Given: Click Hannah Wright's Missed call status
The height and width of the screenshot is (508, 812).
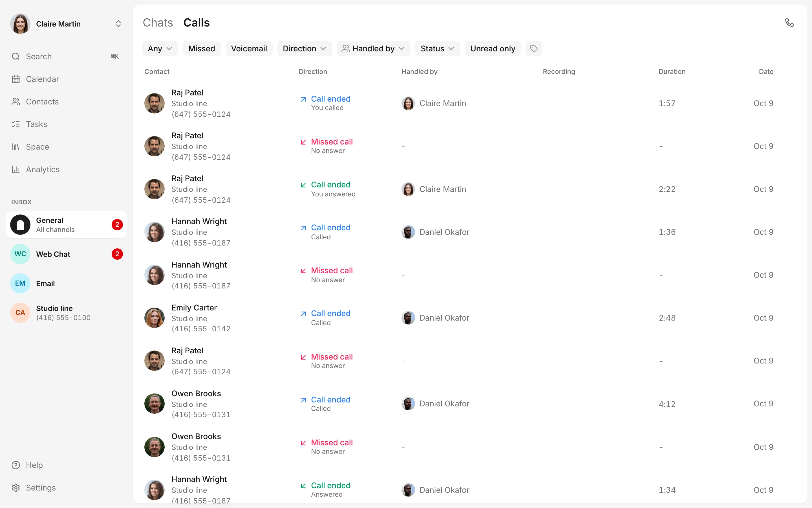Looking at the screenshot, I should [x=332, y=270].
